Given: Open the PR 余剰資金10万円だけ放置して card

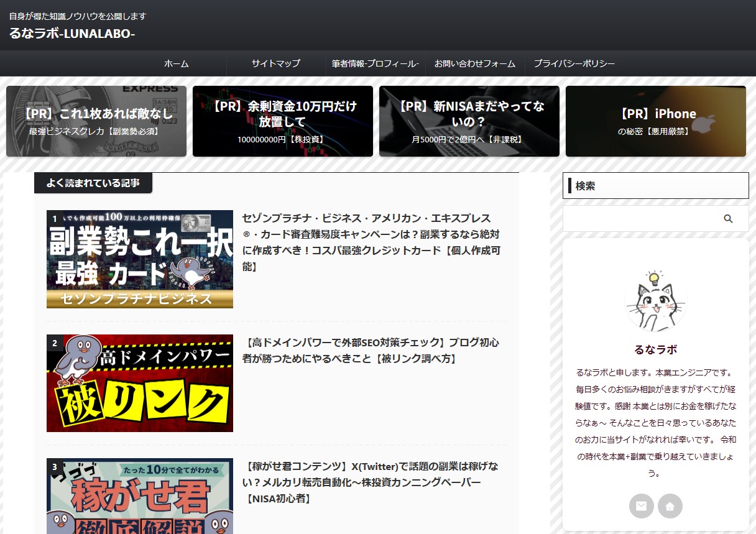Looking at the screenshot, I should (283, 121).
